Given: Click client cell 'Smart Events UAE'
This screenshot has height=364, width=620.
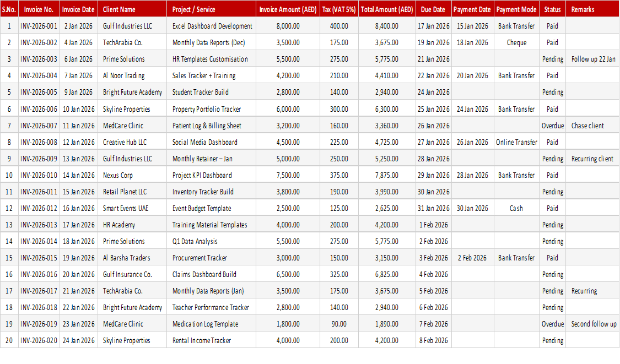Looking at the screenshot, I should pyautogui.click(x=132, y=208).
